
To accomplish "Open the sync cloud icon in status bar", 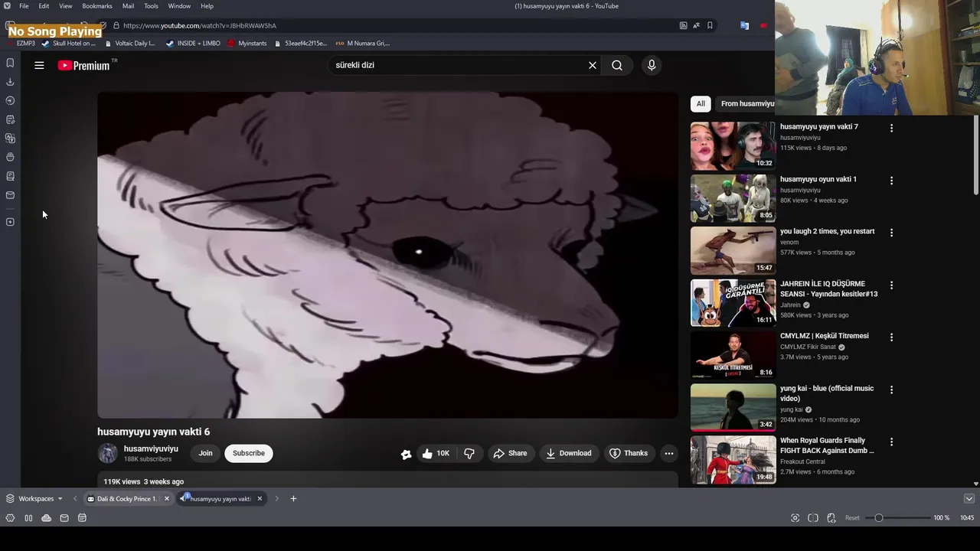I will tap(46, 518).
